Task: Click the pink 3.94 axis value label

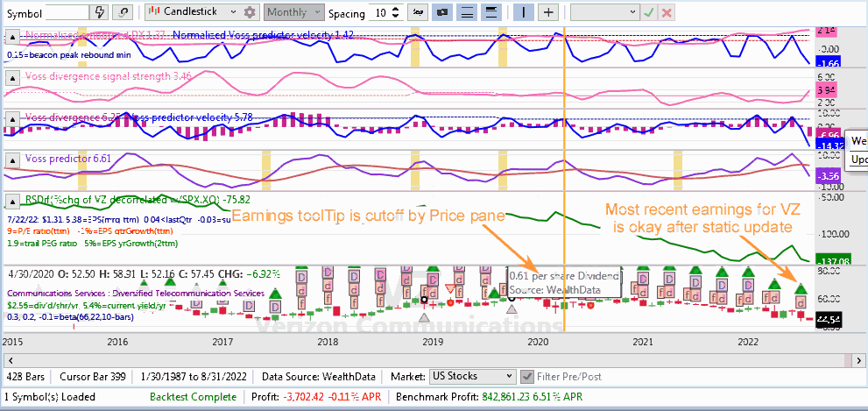Action: point(828,89)
